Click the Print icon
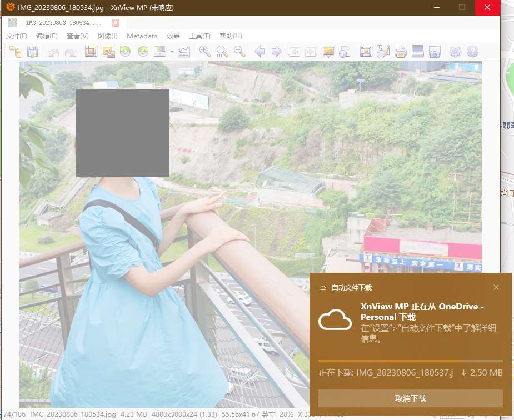This screenshot has width=514, height=420. [400, 52]
